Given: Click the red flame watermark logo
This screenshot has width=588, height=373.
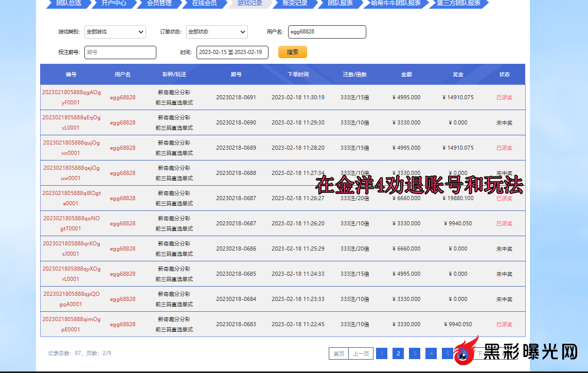Looking at the screenshot, I should pos(468,352).
